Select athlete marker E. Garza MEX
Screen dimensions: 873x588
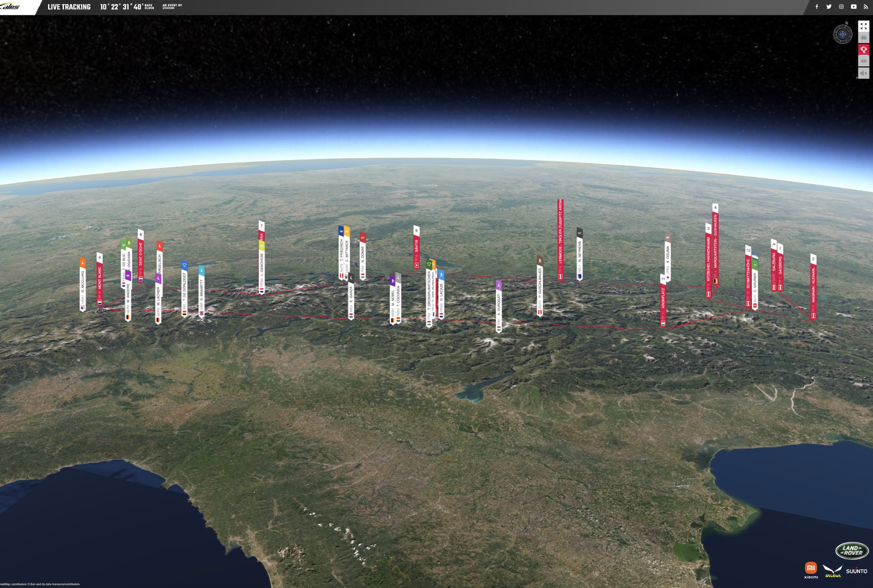[351, 297]
